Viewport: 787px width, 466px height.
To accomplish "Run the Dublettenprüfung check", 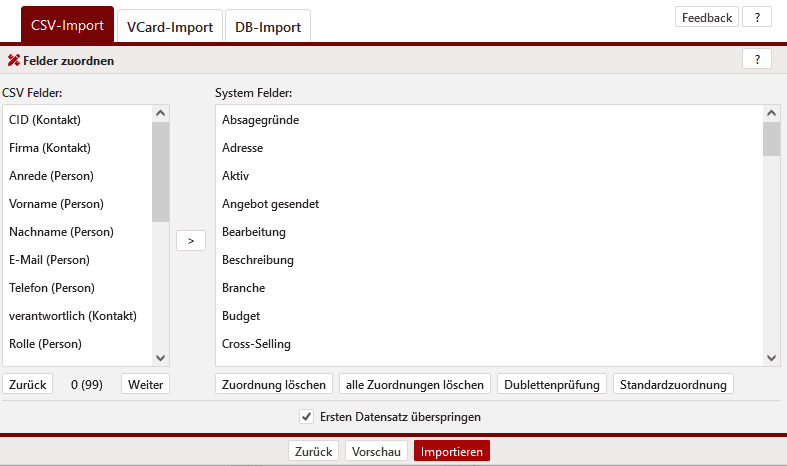I will [552, 385].
